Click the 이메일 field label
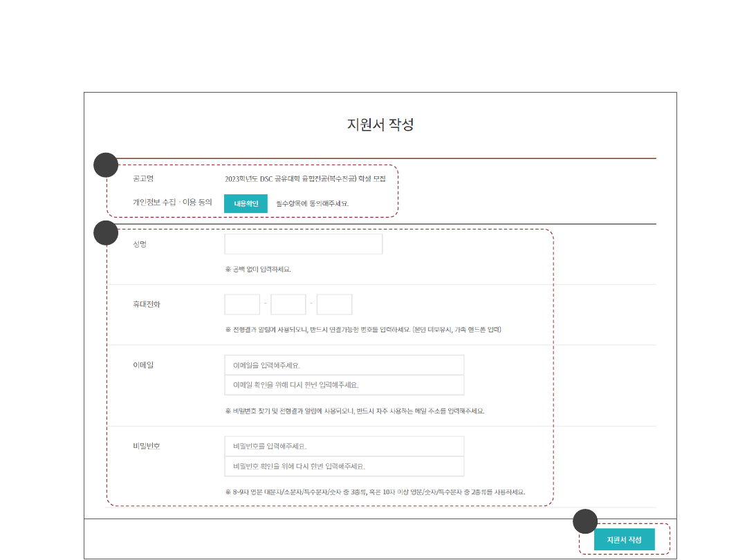747x560 pixels. pos(143,365)
